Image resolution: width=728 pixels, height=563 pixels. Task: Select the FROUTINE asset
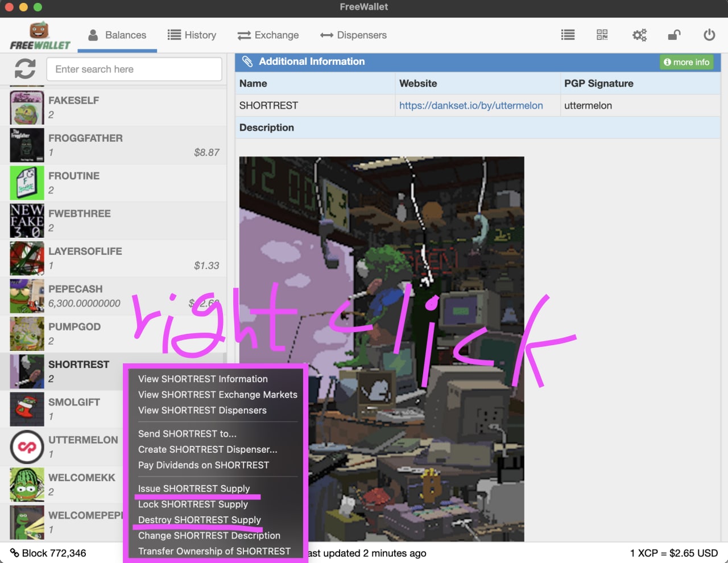113,183
